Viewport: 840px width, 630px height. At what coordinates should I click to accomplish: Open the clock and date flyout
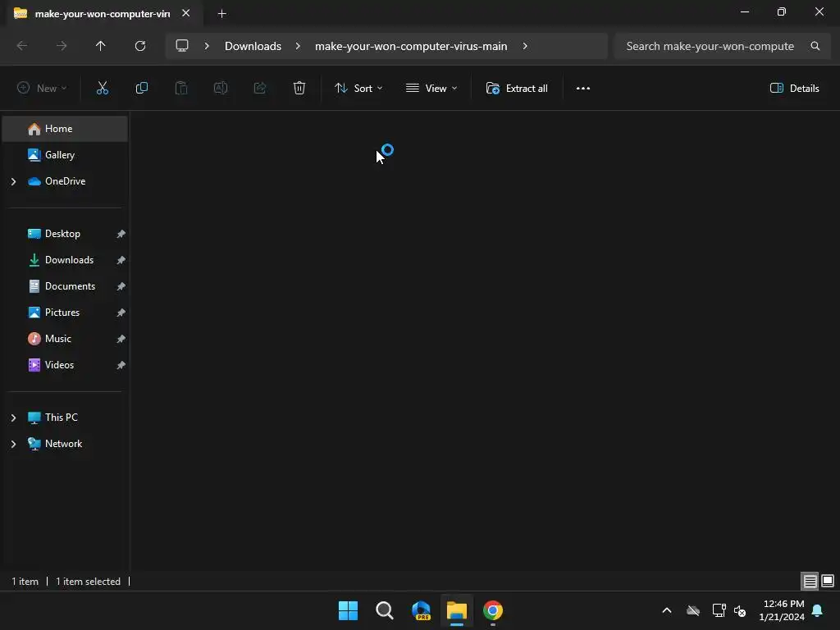pos(782,610)
